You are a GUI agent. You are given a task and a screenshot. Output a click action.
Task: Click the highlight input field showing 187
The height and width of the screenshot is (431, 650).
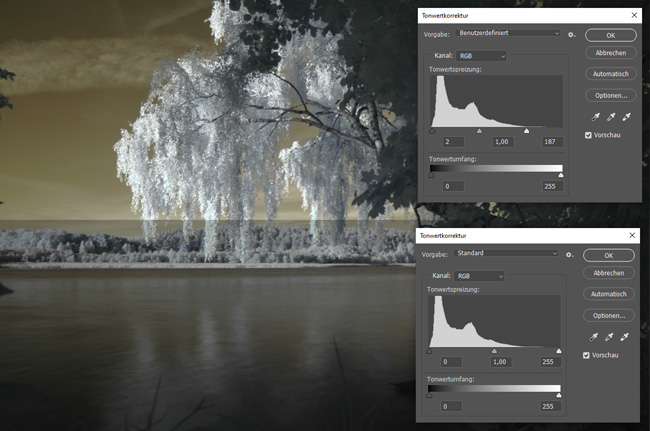tap(548, 143)
